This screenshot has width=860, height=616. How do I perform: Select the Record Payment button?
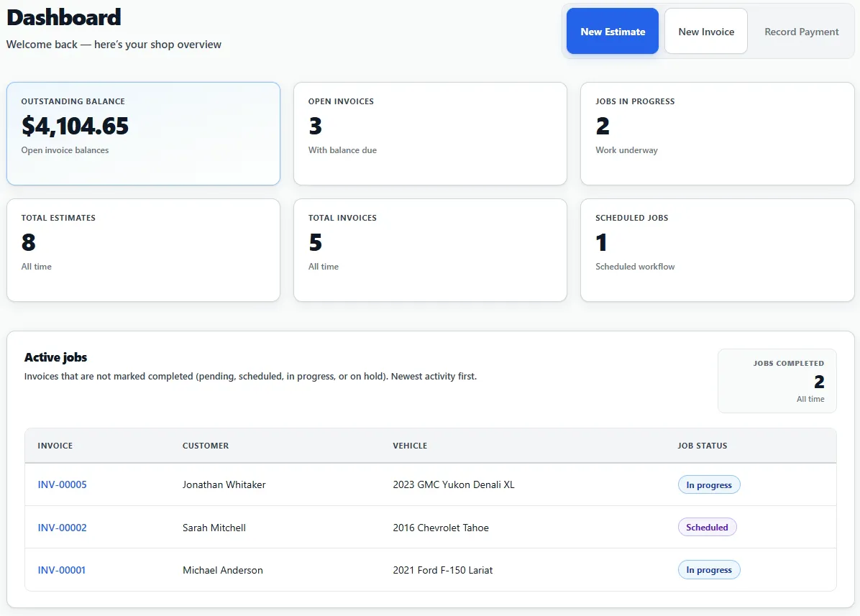801,31
